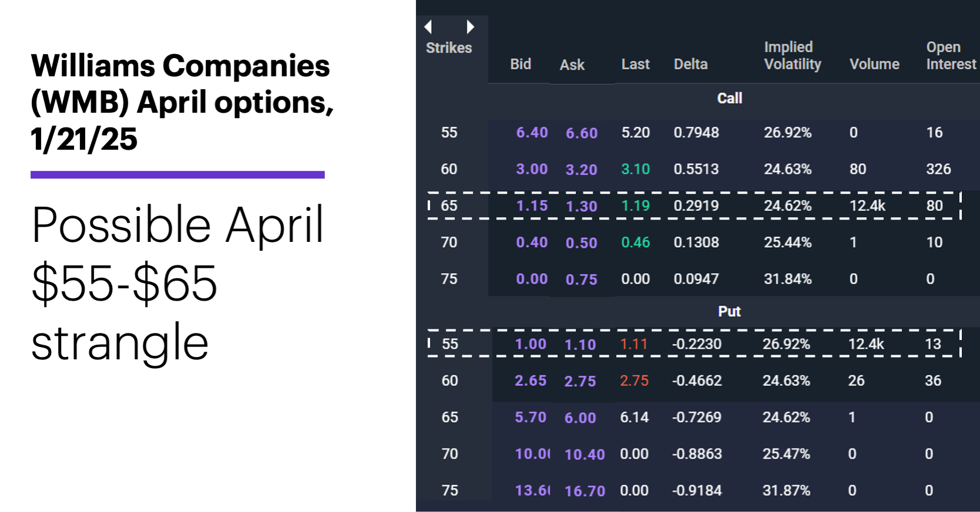Select the 75 put strike

coord(449,490)
